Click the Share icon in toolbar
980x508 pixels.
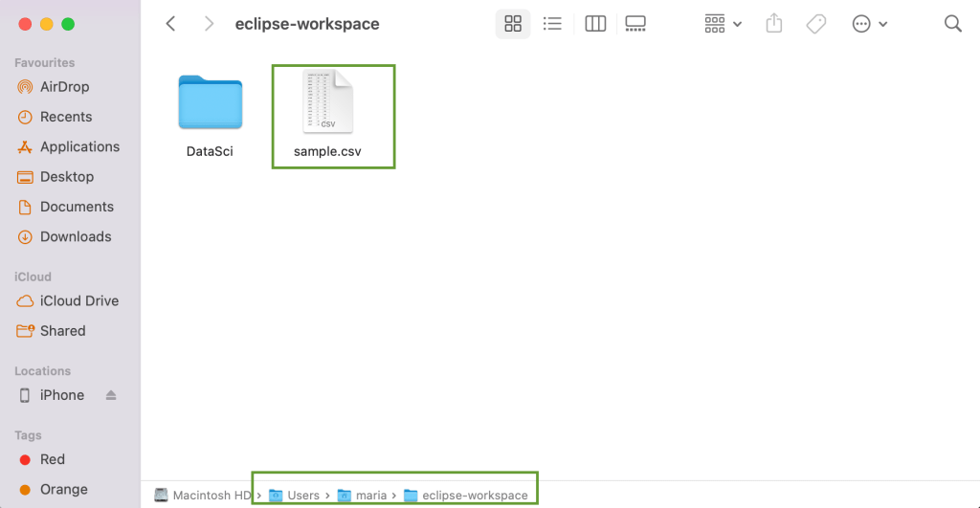(775, 24)
